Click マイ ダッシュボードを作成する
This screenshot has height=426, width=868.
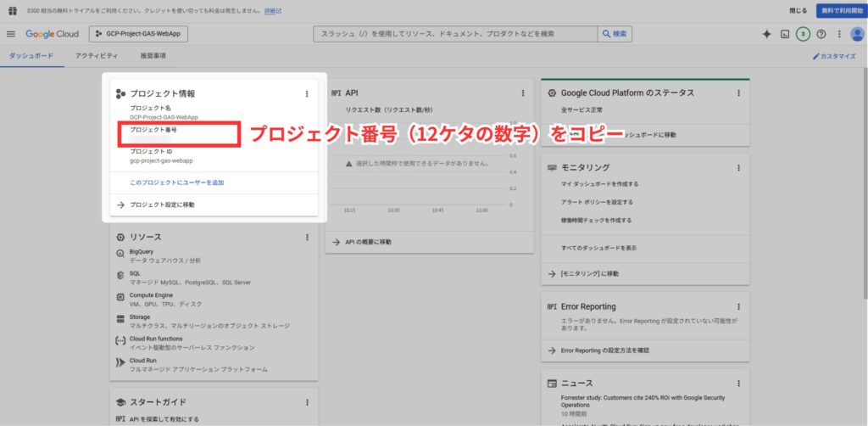coord(599,184)
